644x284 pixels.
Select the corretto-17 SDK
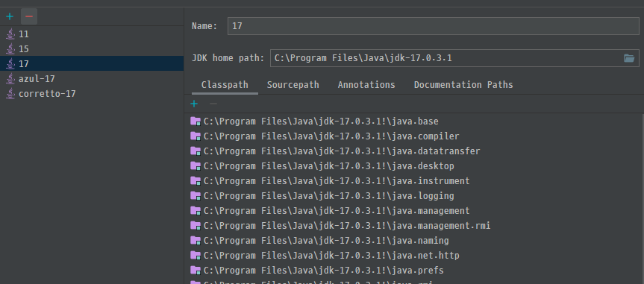(x=92, y=94)
